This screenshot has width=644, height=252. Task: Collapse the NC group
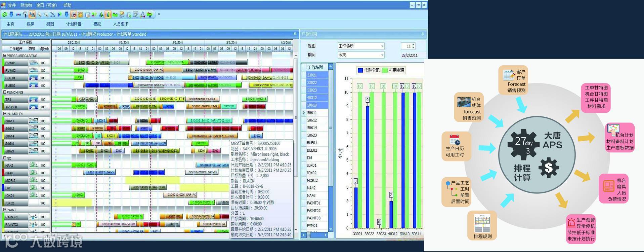5,158
